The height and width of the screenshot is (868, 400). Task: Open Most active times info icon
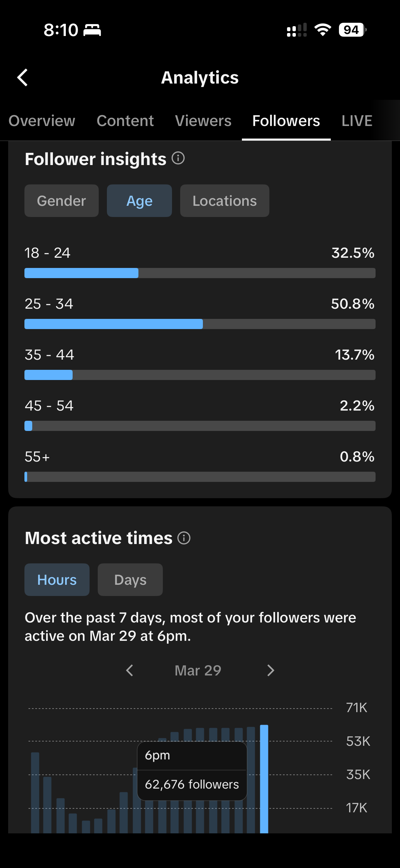[x=184, y=538]
